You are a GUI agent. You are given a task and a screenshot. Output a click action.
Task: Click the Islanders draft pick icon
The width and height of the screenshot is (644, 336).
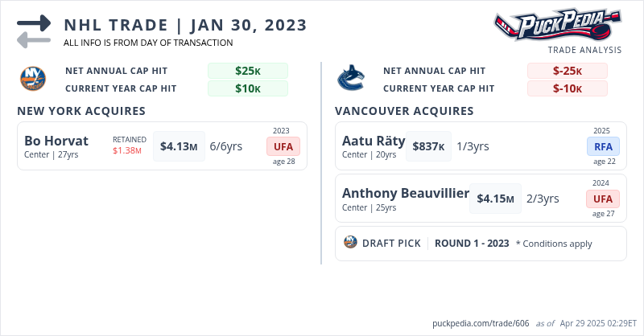(x=350, y=242)
